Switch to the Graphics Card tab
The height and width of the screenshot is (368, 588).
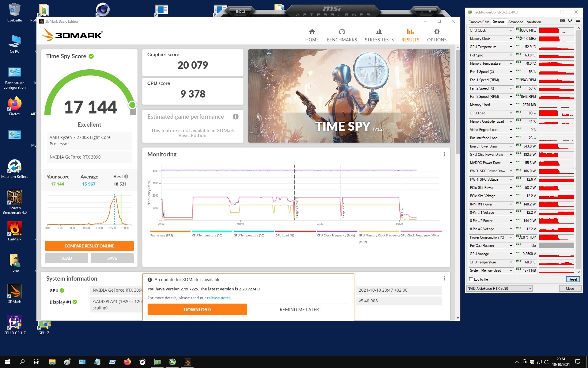tap(479, 22)
